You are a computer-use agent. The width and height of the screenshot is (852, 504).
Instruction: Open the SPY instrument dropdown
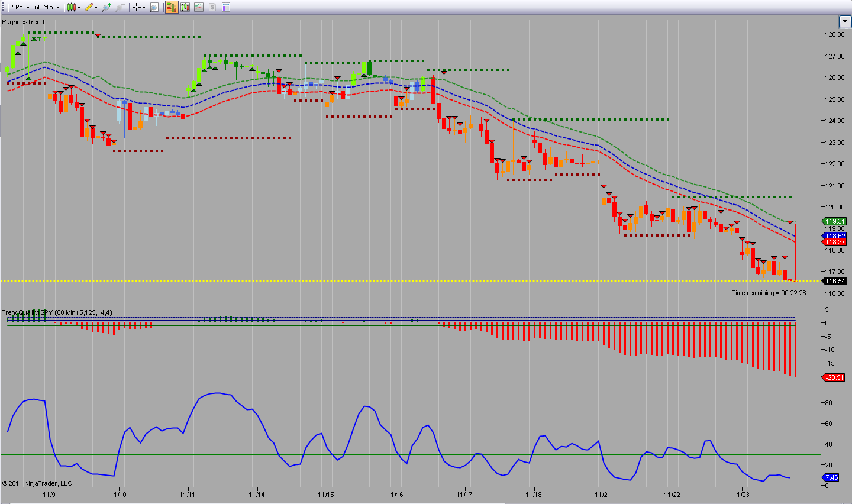21,7
